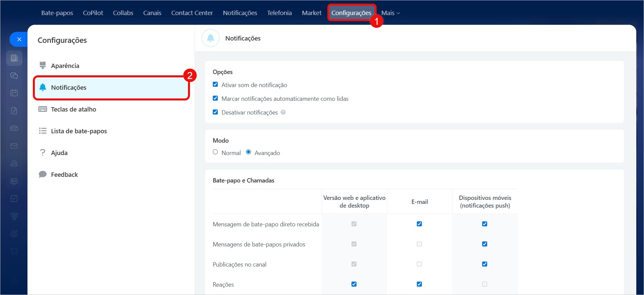644x295 pixels.
Task: Uncheck push for Mensagem de bate-papo direto recebida
Action: click(x=485, y=224)
